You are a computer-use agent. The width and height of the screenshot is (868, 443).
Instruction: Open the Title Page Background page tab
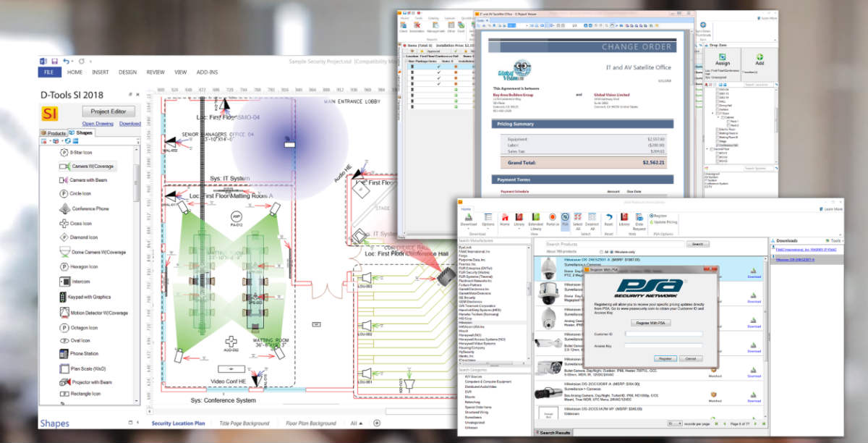click(245, 423)
